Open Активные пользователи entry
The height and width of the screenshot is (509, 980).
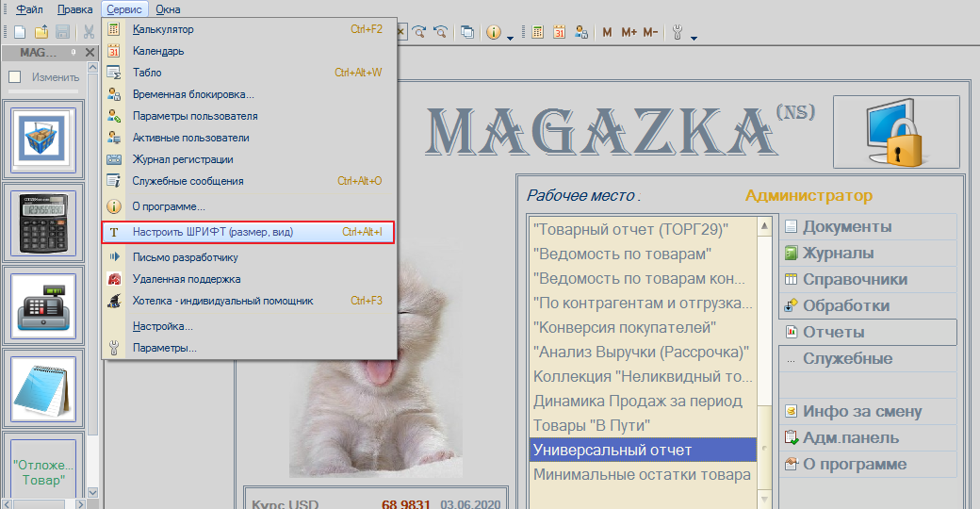tap(249, 138)
